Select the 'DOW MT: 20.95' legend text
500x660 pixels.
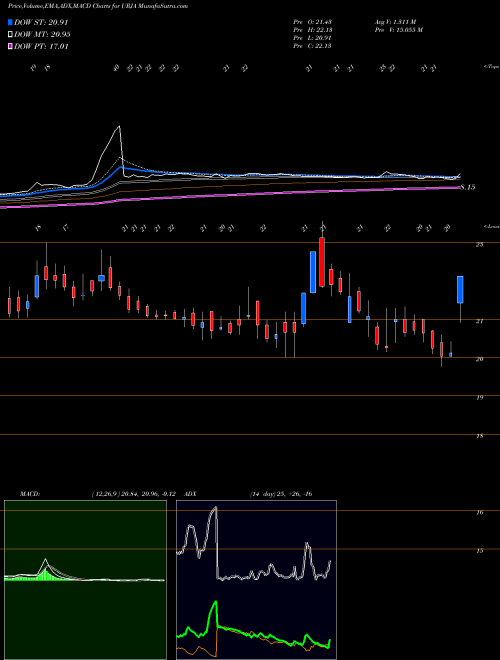[x=42, y=35]
